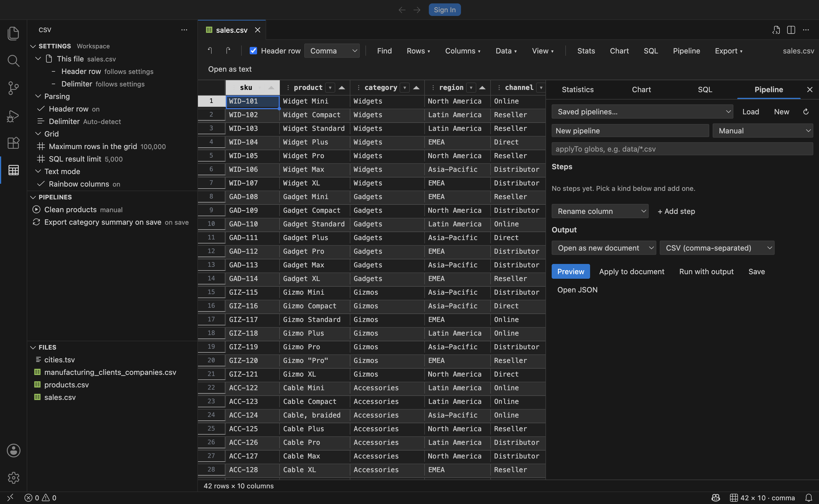The image size is (819, 504).
Task: Close the sales.csv editor tab
Action: tap(258, 30)
